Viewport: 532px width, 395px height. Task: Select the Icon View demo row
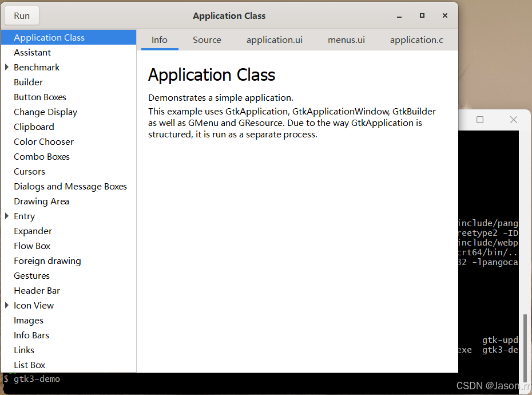coord(69,305)
